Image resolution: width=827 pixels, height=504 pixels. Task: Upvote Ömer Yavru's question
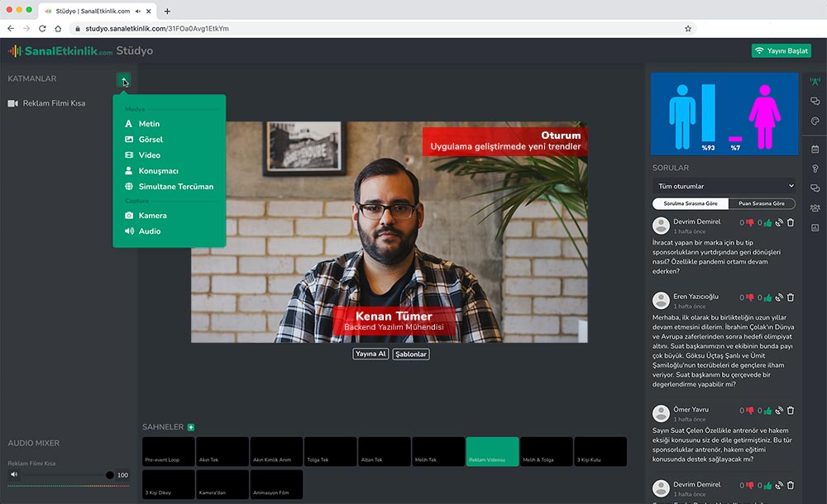click(768, 411)
